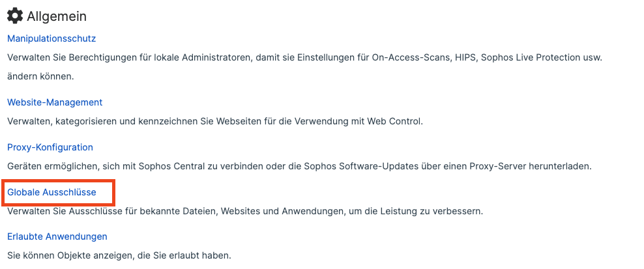Click the text "Sie können Objekte anzeigen"

pyautogui.click(x=119, y=255)
